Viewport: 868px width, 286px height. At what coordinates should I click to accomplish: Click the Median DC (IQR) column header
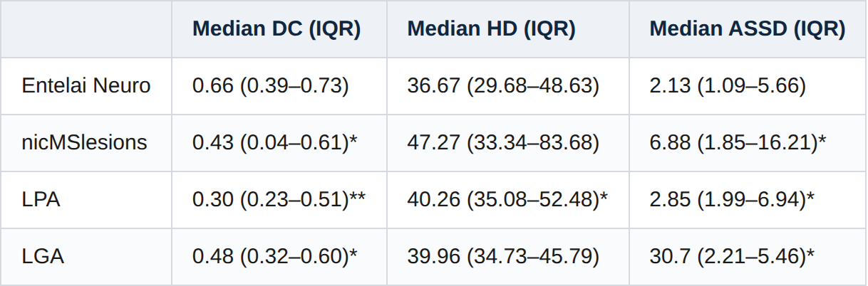pos(277,28)
